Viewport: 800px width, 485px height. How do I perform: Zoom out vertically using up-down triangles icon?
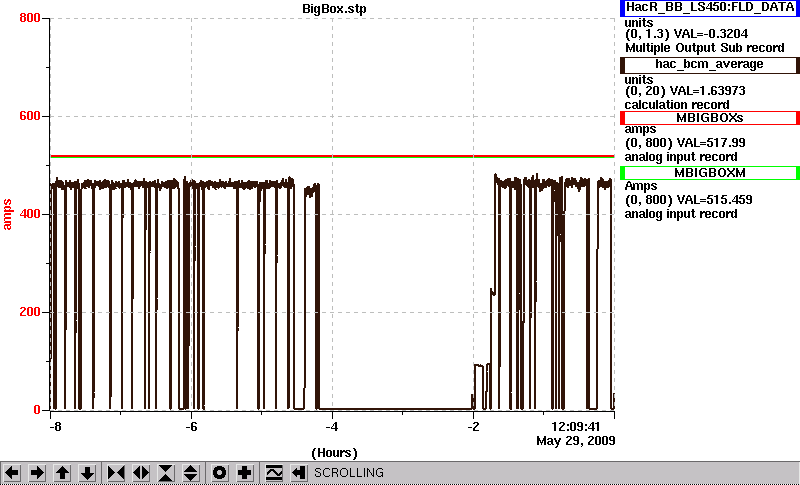coord(191,473)
